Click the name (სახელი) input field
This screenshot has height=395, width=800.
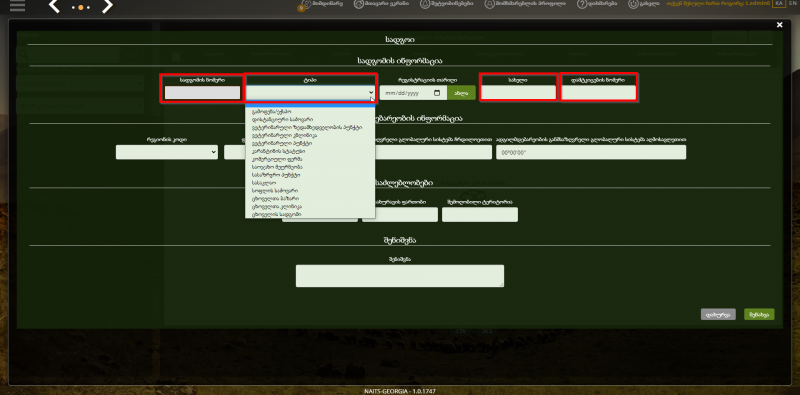coord(518,92)
